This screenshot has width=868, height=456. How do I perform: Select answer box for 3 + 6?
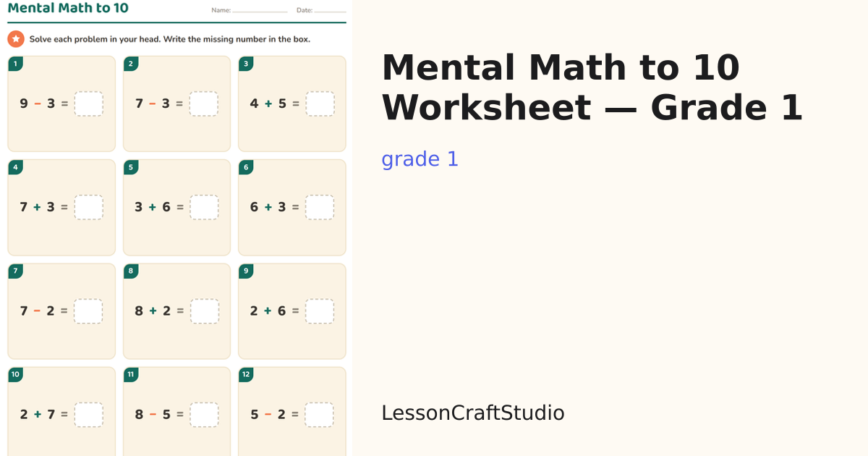point(204,207)
